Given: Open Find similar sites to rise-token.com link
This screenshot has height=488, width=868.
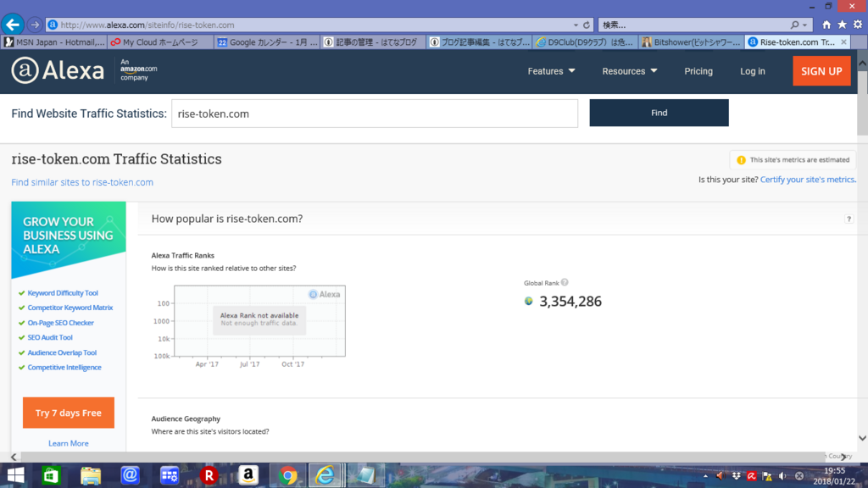Looking at the screenshot, I should pos(82,182).
